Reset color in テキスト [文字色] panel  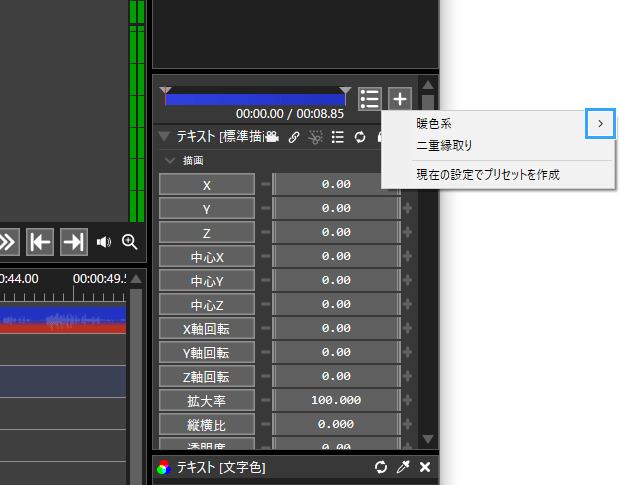click(x=381, y=467)
